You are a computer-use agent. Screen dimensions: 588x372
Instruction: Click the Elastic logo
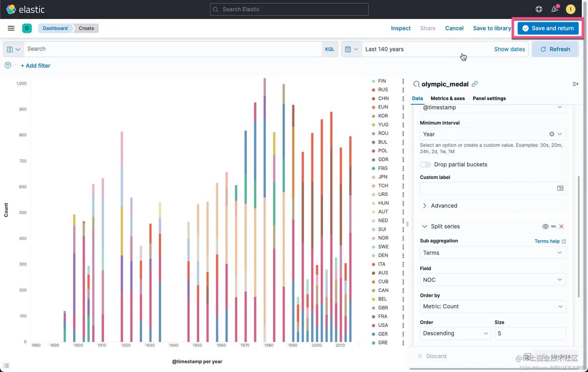(26, 9)
